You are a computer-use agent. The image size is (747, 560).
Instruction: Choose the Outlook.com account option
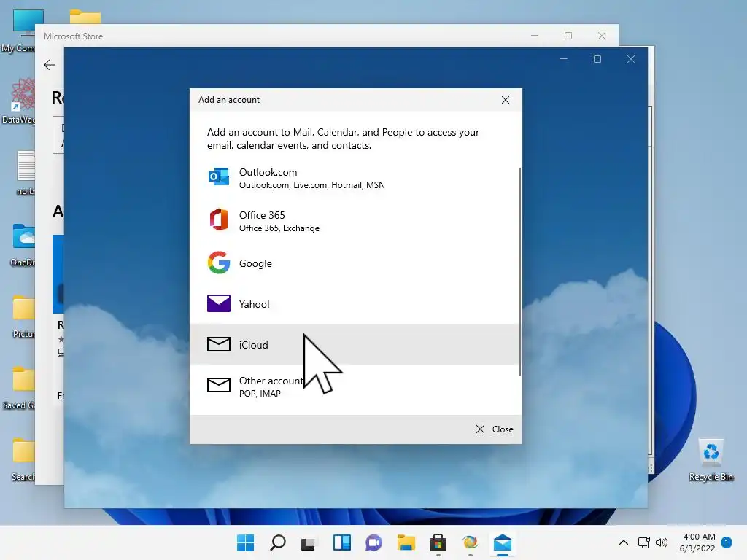tap(355, 178)
